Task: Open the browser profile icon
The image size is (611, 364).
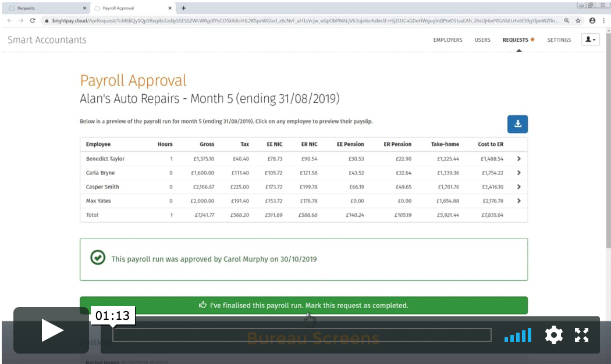Action: click(592, 20)
